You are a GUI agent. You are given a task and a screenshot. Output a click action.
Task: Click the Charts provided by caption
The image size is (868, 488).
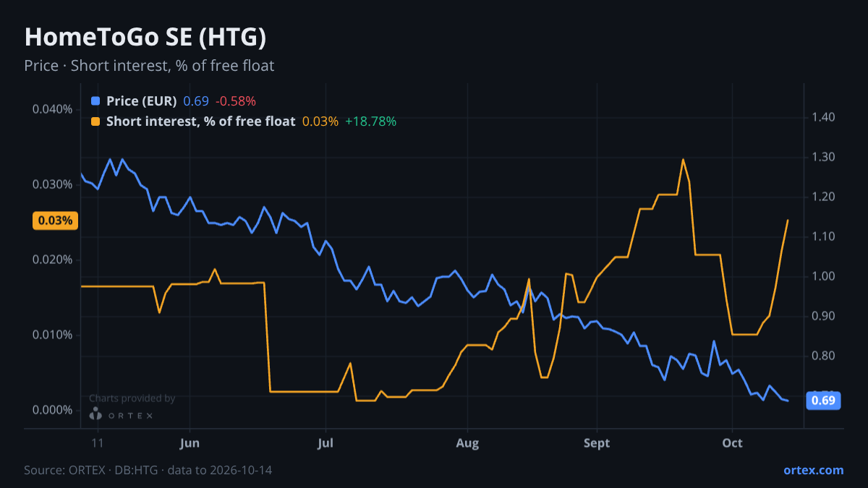132,398
